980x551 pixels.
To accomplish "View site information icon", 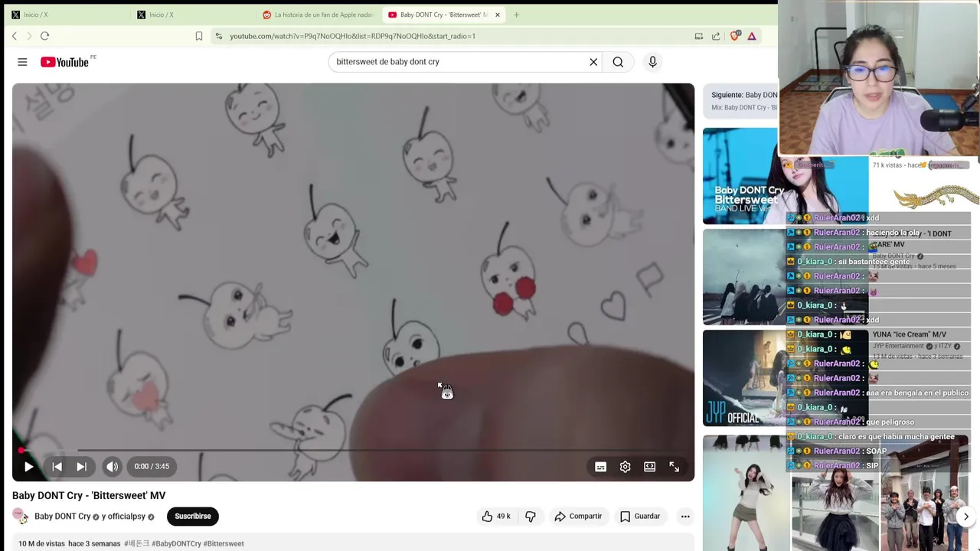I will point(219,36).
